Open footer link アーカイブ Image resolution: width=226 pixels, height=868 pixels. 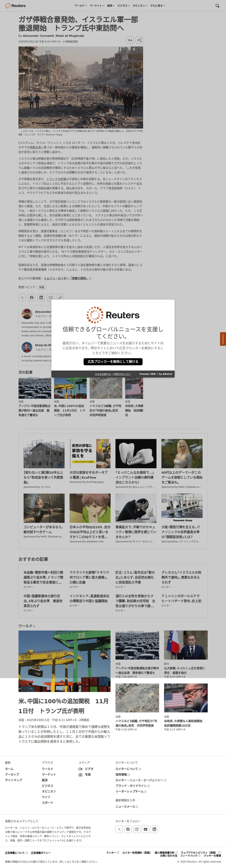tap(12, 774)
